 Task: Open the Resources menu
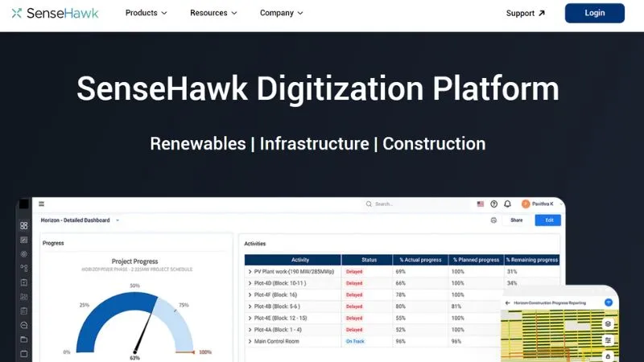(213, 13)
